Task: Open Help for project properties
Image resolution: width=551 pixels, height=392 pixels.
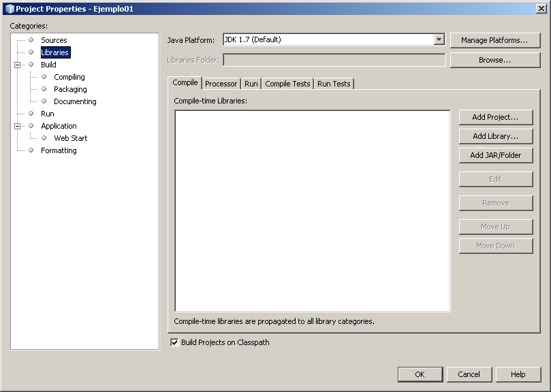Action: 518,374
